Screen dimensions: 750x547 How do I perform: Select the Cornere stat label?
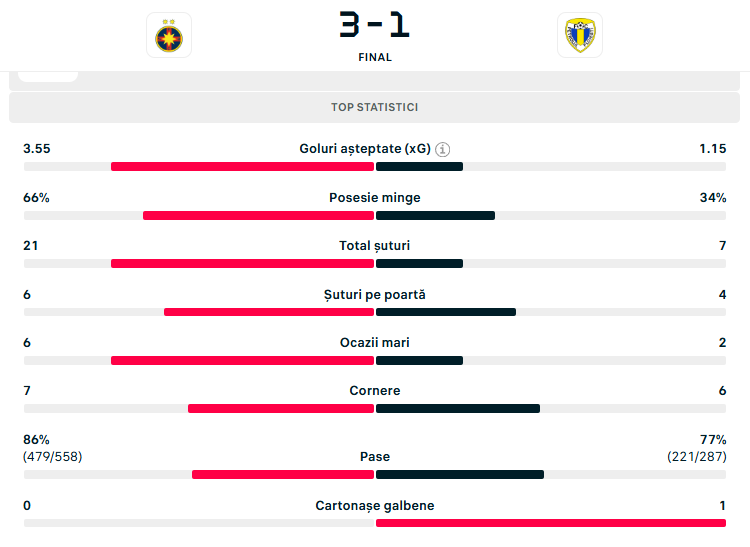tap(375, 391)
